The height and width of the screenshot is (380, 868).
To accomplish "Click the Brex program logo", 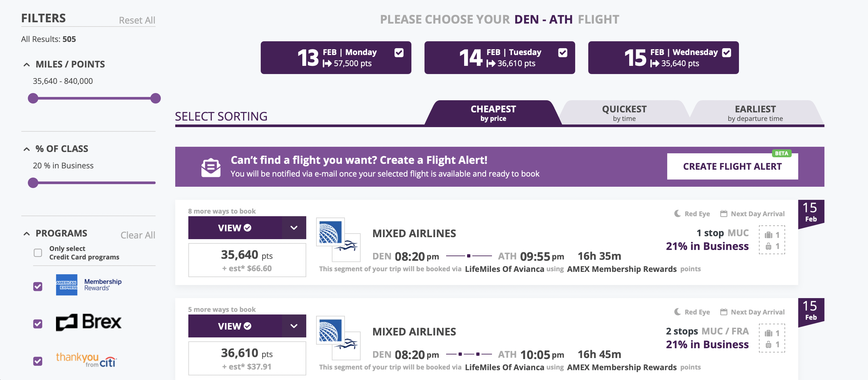I will coord(88,322).
